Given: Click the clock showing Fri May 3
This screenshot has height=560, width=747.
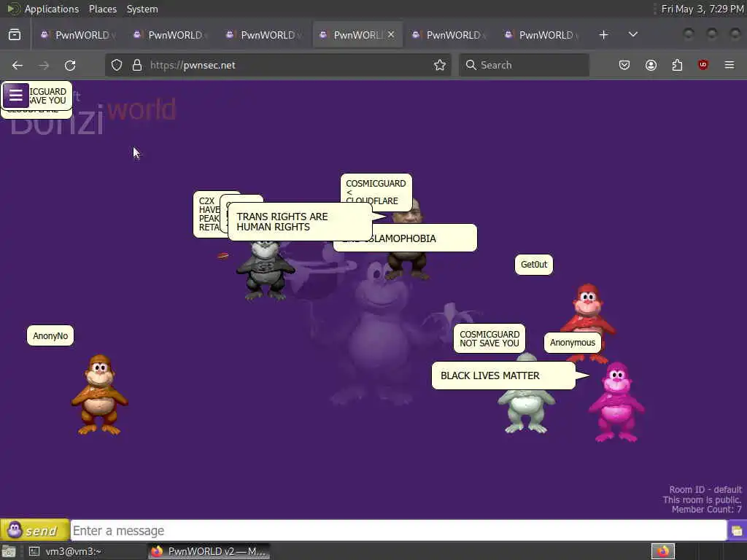Looking at the screenshot, I should click(703, 9).
